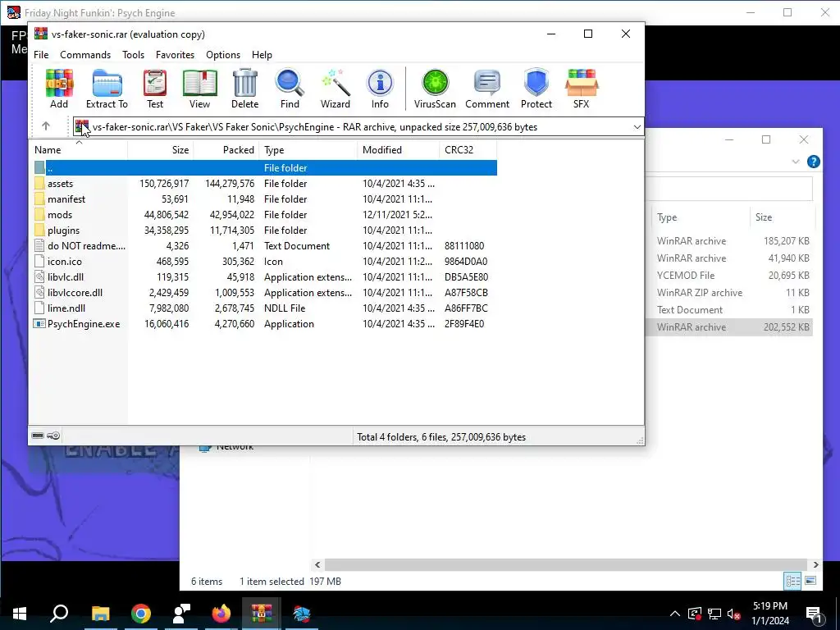Click the Explorer horizontal scrollbar
Screen dimensions: 840x630
(x=566, y=564)
